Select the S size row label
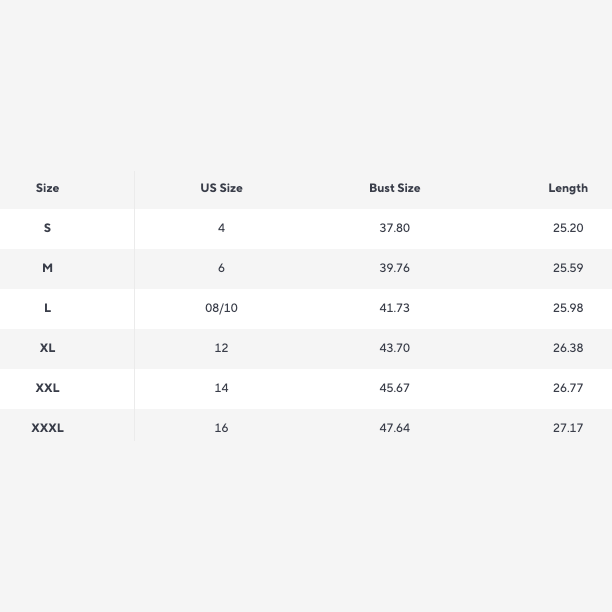 coord(47,228)
